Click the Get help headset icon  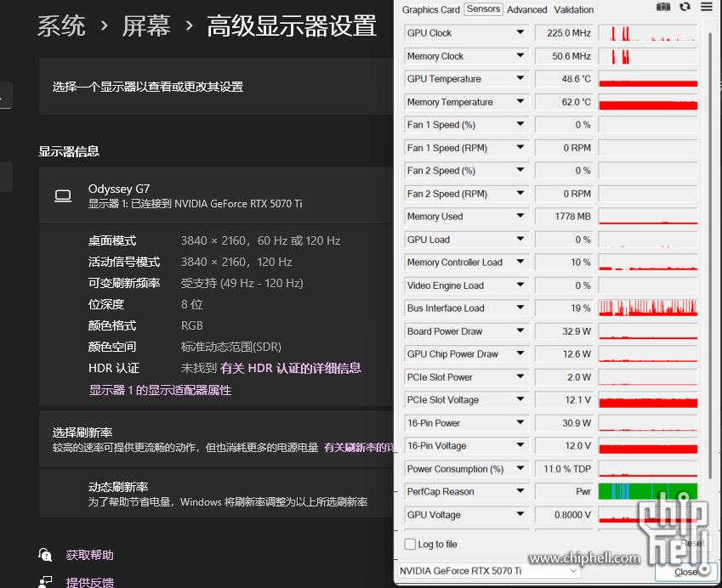(x=45, y=555)
